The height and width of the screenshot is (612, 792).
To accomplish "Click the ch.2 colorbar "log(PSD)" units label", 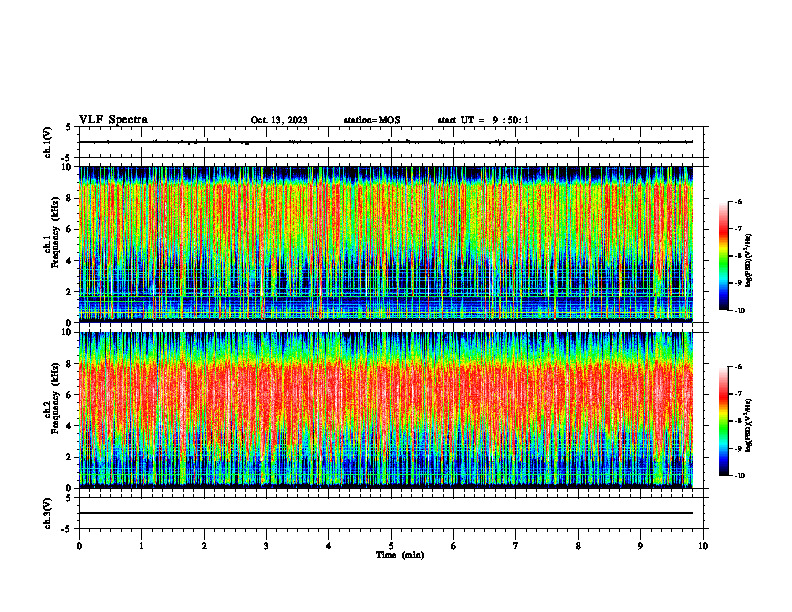I will (749, 426).
